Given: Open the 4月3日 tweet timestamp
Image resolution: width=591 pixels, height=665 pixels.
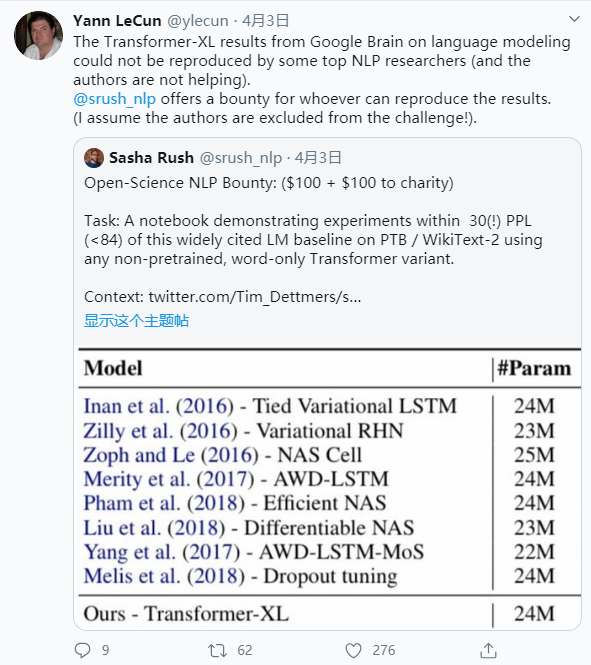Looking at the screenshot, I should [265, 20].
